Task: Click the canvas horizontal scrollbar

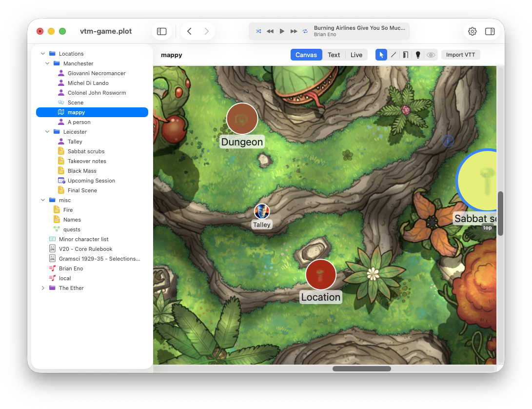Action: [362, 368]
